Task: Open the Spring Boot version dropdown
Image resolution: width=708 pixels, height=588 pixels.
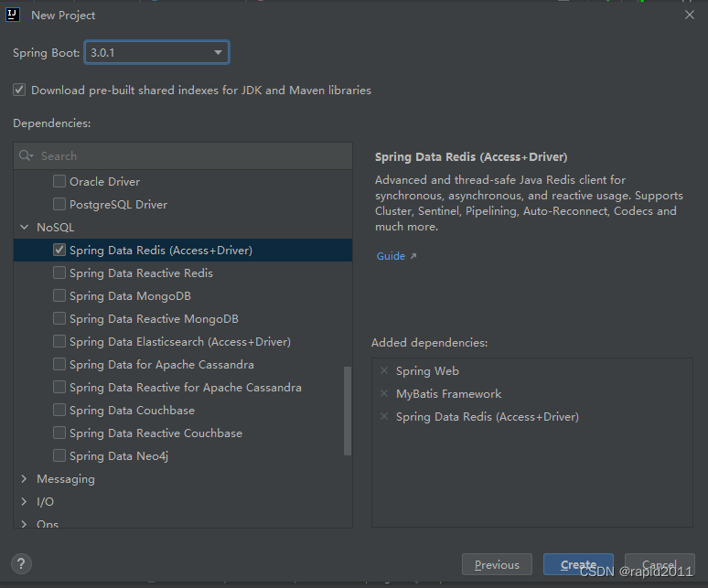Action: pos(156,52)
